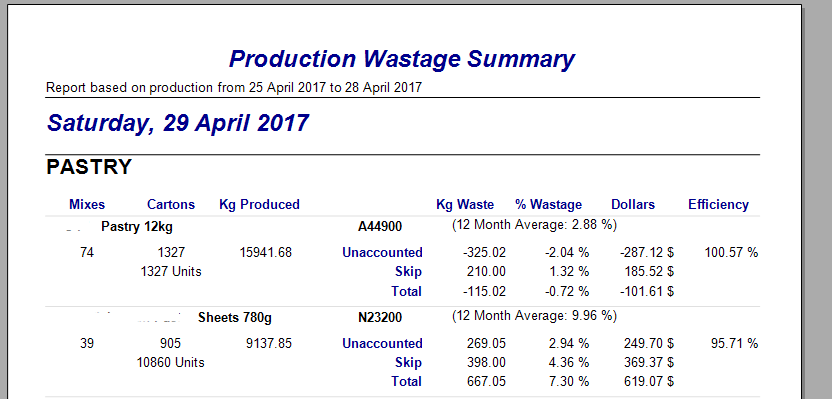Click the 95.71 % efficiency value

(734, 343)
